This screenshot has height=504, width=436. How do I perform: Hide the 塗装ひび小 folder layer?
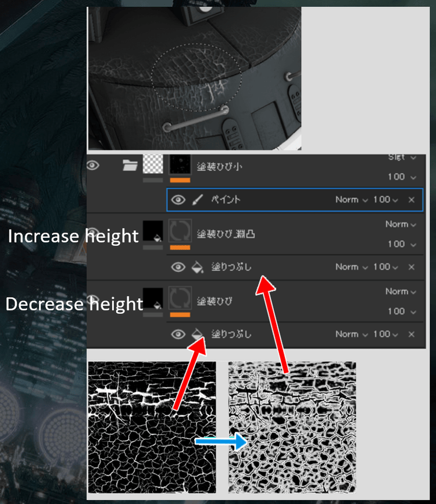click(x=92, y=166)
